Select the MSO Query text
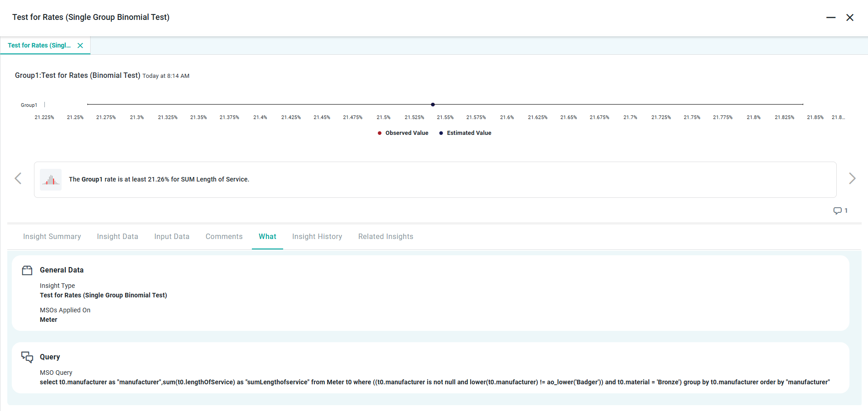 (x=434, y=382)
